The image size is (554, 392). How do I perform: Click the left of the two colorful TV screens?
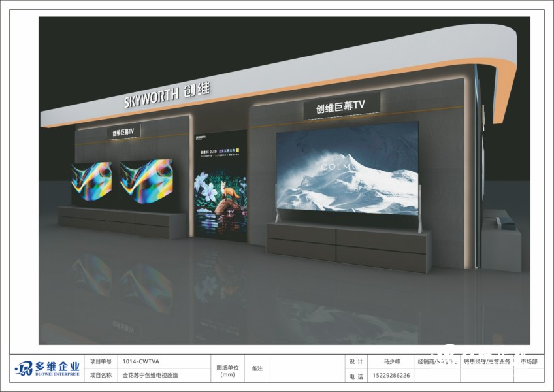tap(91, 182)
